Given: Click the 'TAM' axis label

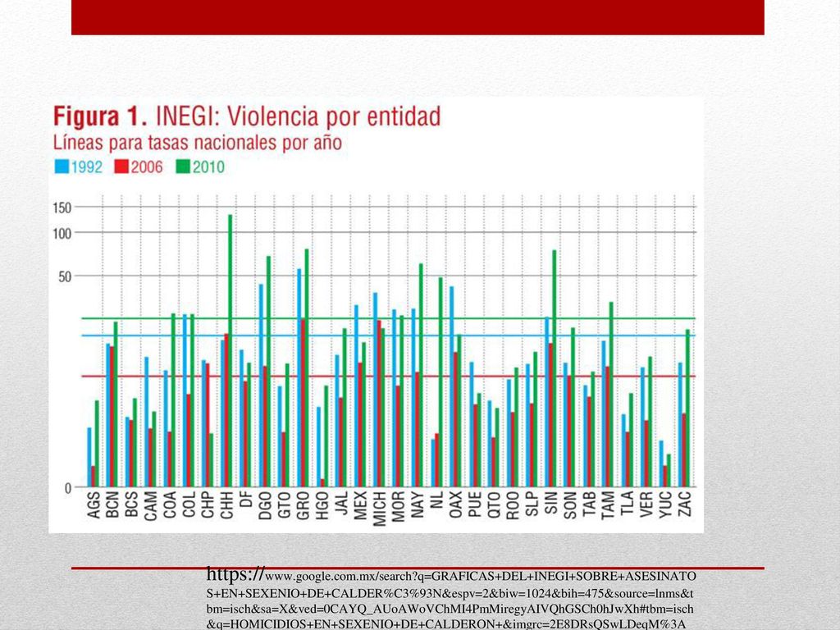Looking at the screenshot, I should pos(608,505).
